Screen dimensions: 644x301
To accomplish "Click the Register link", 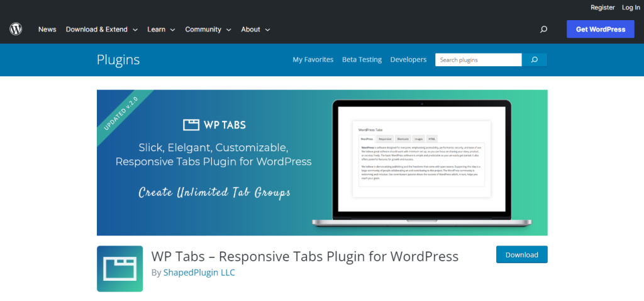I will (602, 8).
